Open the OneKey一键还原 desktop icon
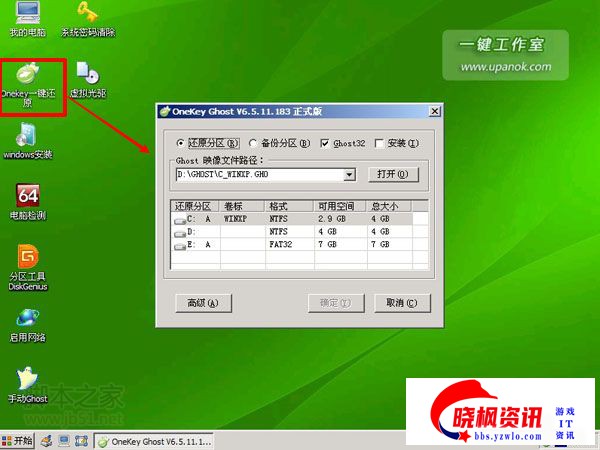Screen dimensions: 600x450 click(x=27, y=77)
